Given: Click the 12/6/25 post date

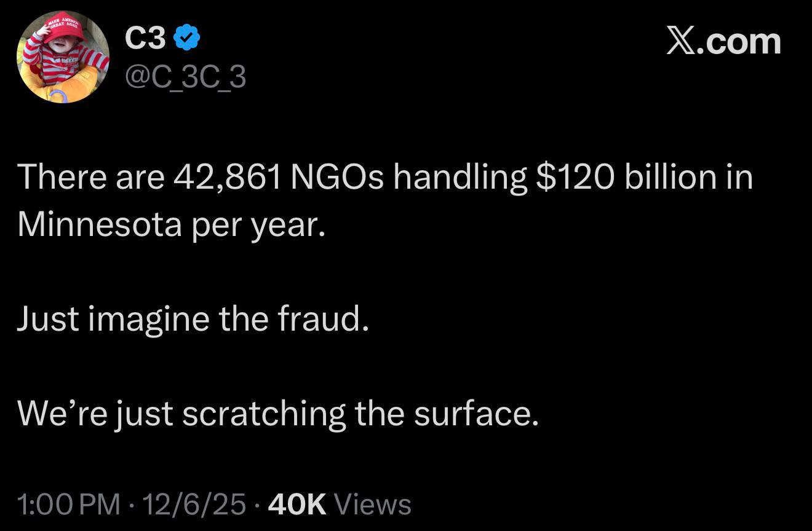Looking at the screenshot, I should point(194,505).
